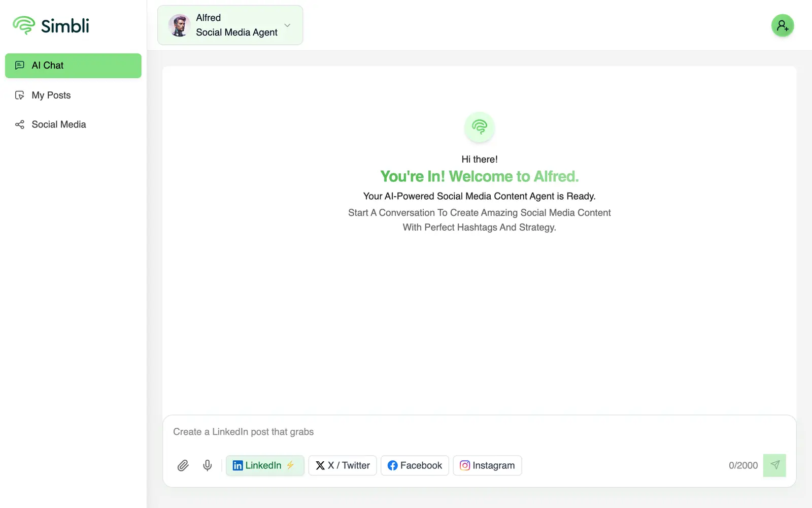Screen dimensions: 812x508
Task: Focus the message prompt input field
Action: 479,432
